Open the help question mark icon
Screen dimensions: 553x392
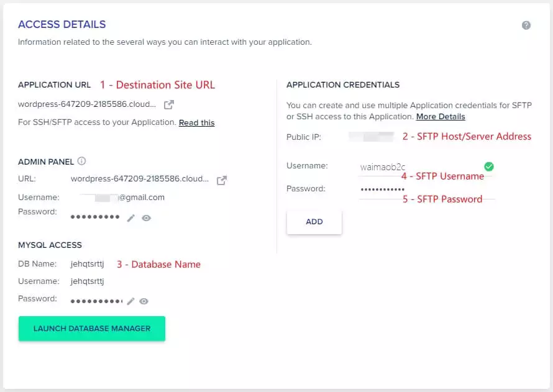click(526, 25)
